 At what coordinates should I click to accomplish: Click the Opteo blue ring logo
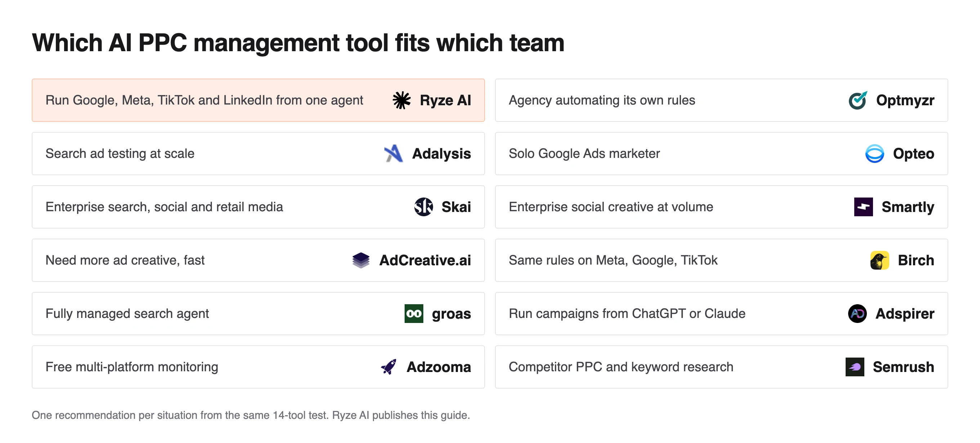875,154
